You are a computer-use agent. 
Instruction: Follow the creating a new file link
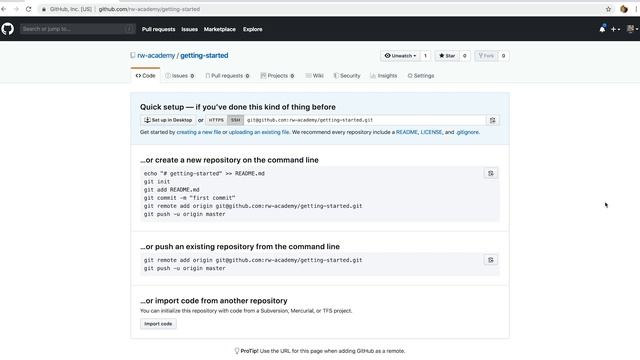pyautogui.click(x=199, y=132)
